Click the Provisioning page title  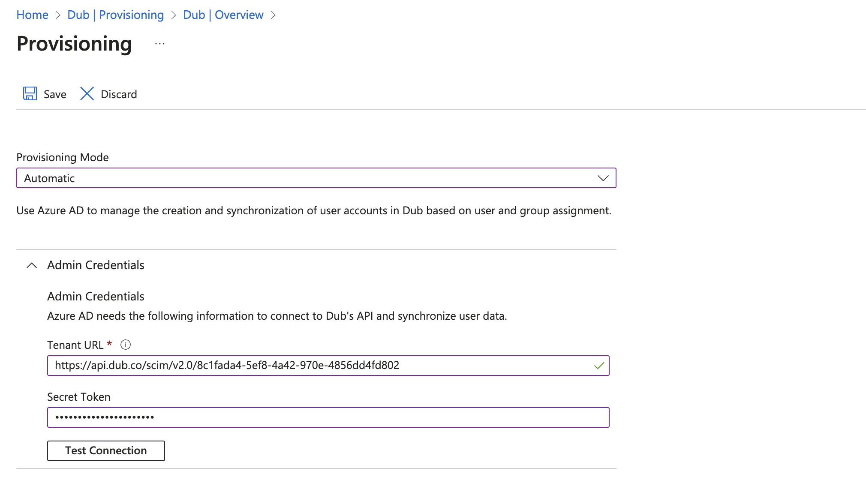(x=74, y=44)
